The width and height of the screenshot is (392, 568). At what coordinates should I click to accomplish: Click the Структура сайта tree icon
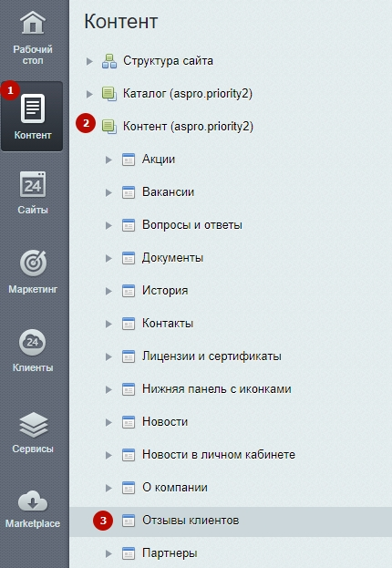pos(109,61)
